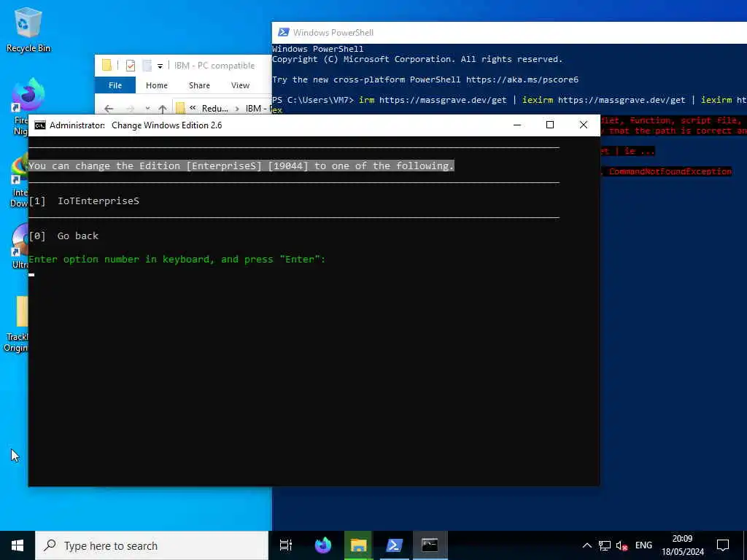
Task: Click the search magnifier icon in taskbar
Action: [x=50, y=545]
